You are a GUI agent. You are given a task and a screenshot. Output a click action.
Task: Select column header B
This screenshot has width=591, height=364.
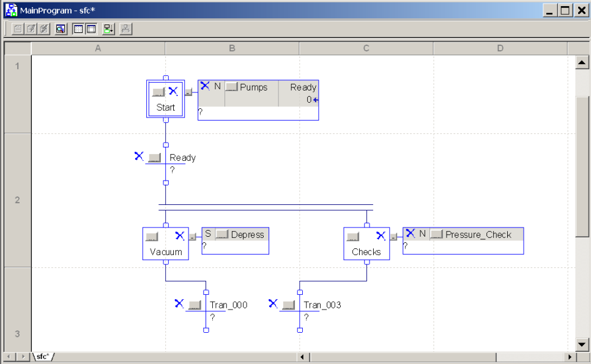point(232,48)
